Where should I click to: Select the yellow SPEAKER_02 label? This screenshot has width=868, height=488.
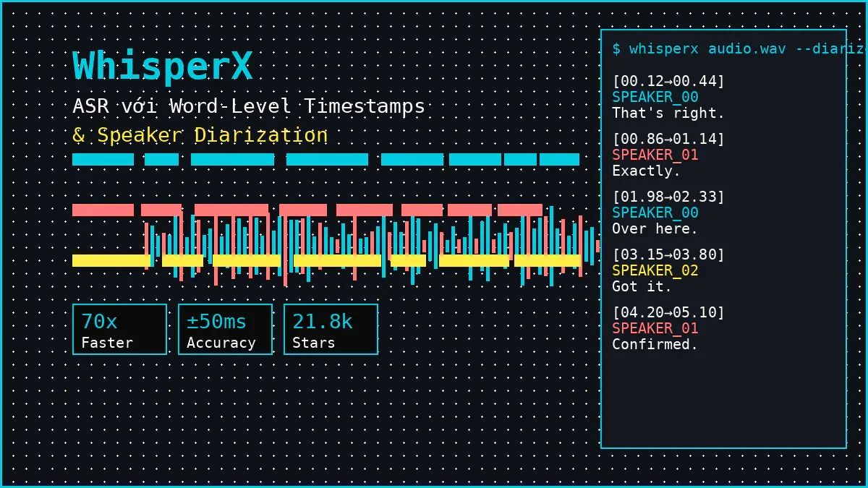point(655,270)
